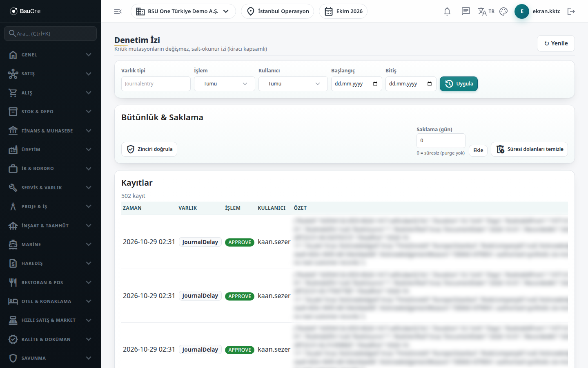Open the Kullanıcı filter dropdown

293,84
